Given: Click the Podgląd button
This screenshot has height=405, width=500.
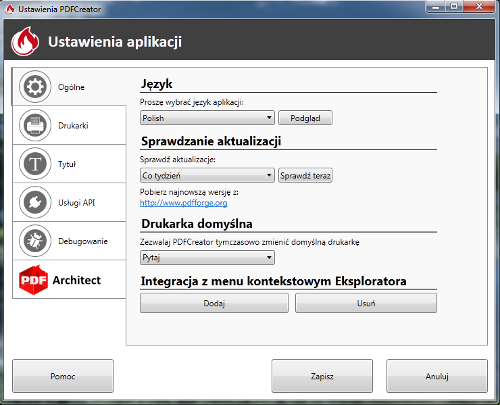Looking at the screenshot, I should pyautogui.click(x=305, y=118).
